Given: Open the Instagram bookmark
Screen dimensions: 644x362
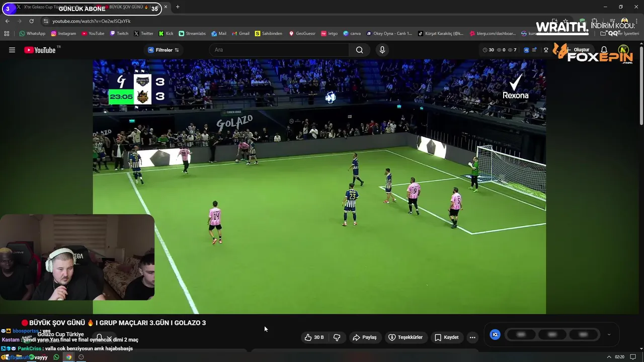Looking at the screenshot, I should (63, 34).
